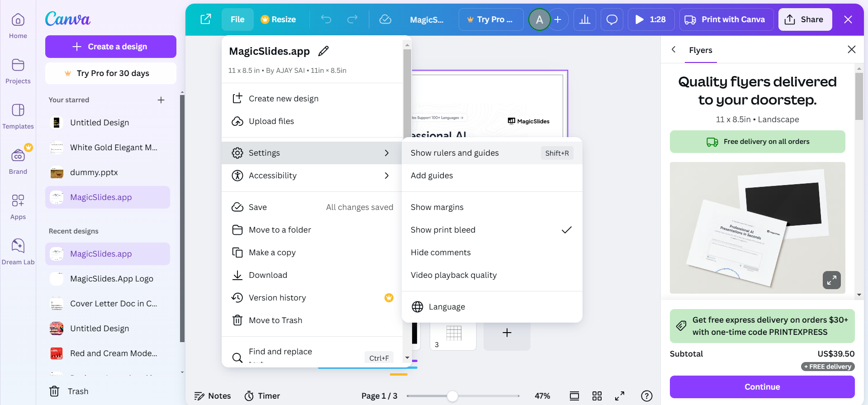
Task: Click the Resize button
Action: [x=278, y=19]
